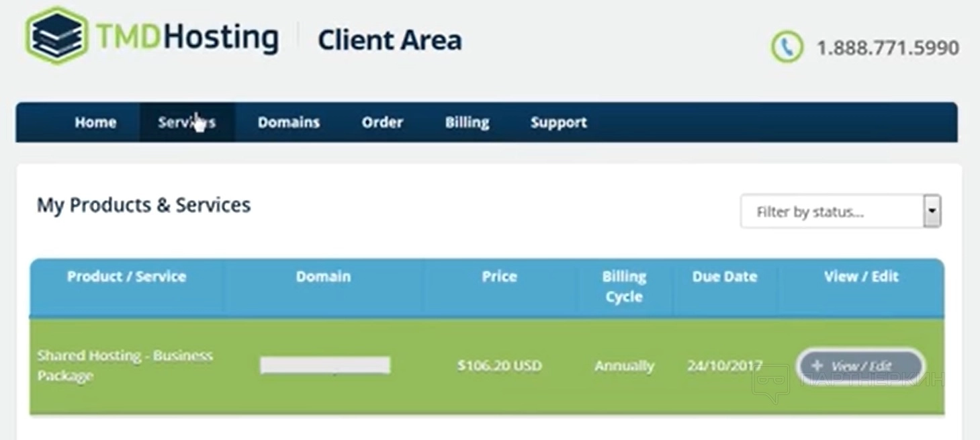Viewport: 980px width, 440px height.
Task: Select Shared Hosting - Business Package row text
Action: [125, 365]
